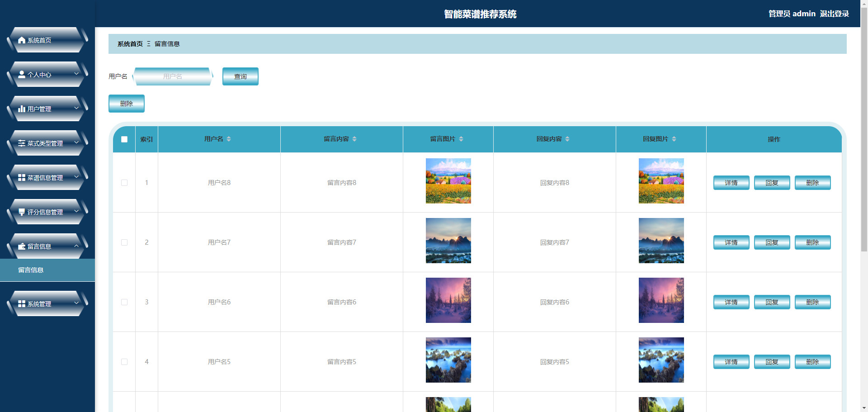The height and width of the screenshot is (412, 868).
Task: Click the person icon beside 个人中心
Action: 21,75
